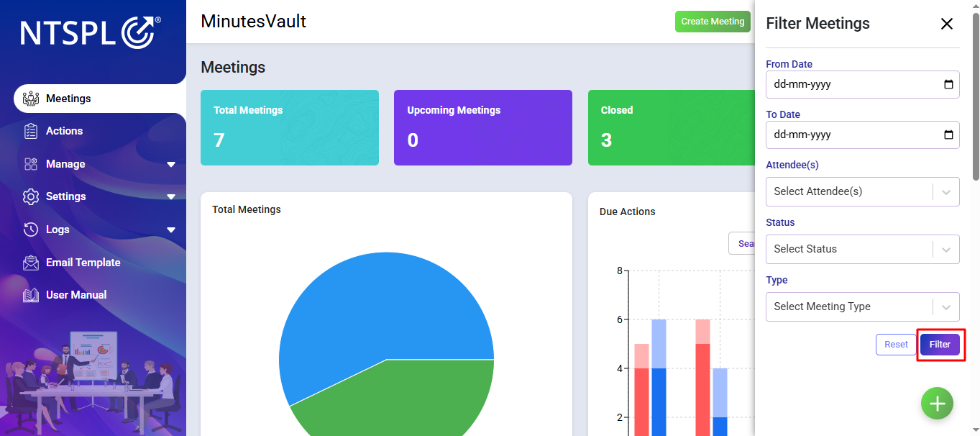
Task: Click the Attendee(s) dropdown chevron
Action: (946, 192)
